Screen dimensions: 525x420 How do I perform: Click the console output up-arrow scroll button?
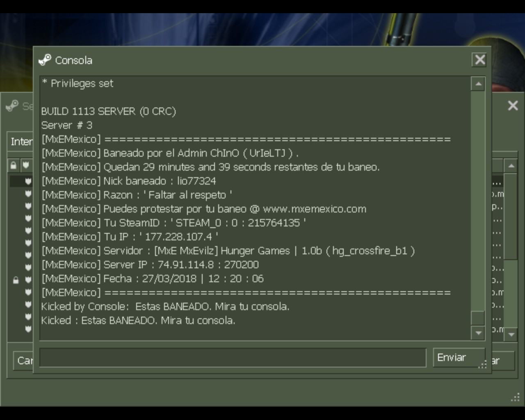click(478, 84)
